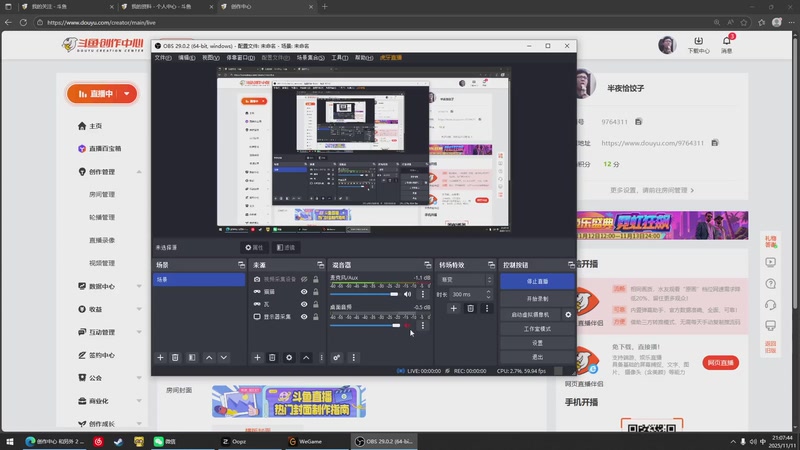800x450 pixels.
Task: Open OBS 文件 menu
Action: pos(163,58)
